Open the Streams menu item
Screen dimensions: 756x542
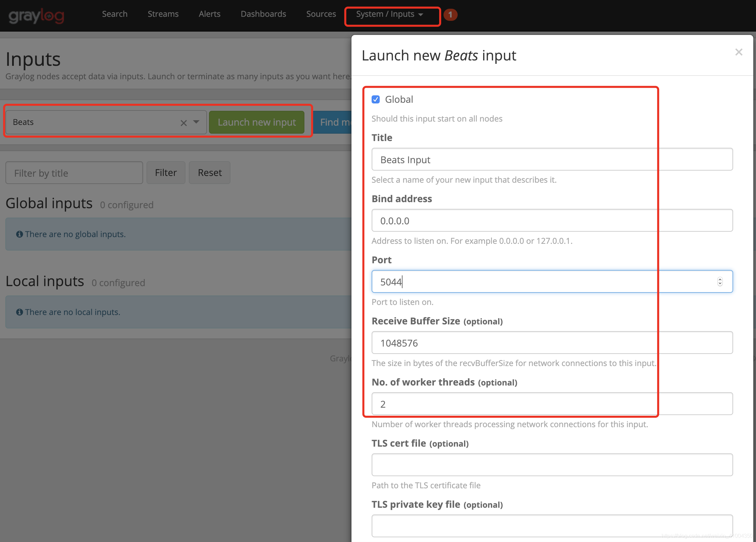click(x=163, y=14)
